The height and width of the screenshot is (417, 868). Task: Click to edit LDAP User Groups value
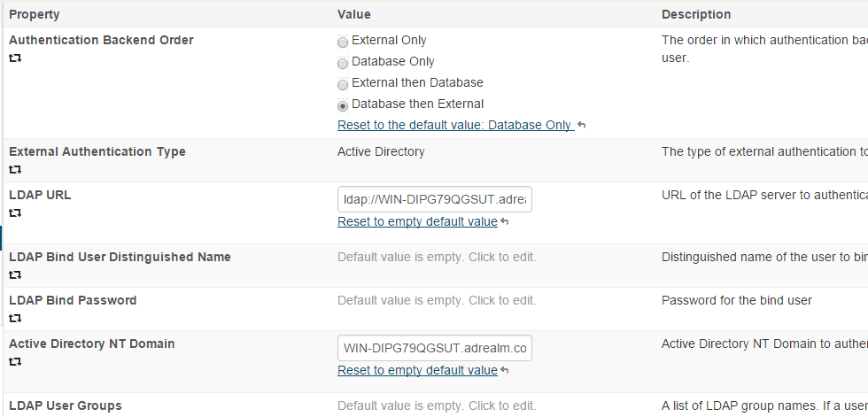[437, 405]
